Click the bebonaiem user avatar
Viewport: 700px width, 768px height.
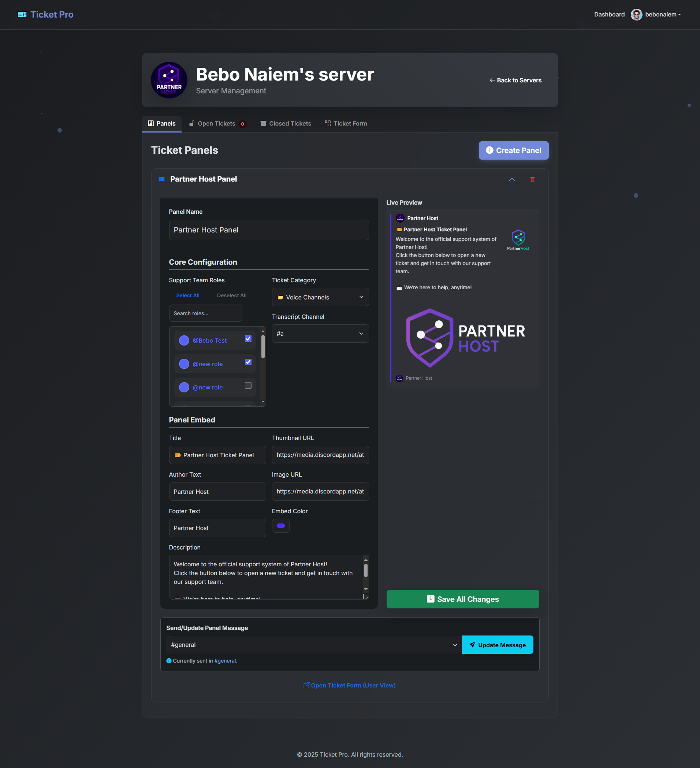click(x=636, y=15)
